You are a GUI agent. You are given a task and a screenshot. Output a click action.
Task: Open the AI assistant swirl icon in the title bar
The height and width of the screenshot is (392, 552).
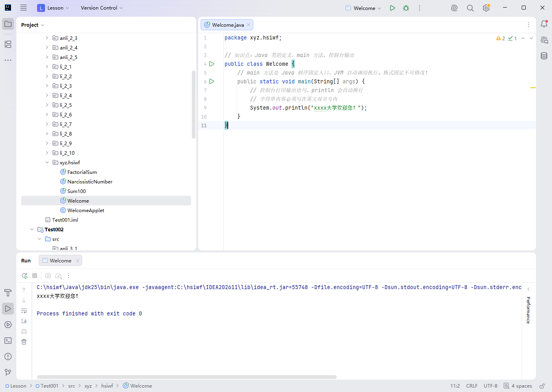(x=454, y=8)
